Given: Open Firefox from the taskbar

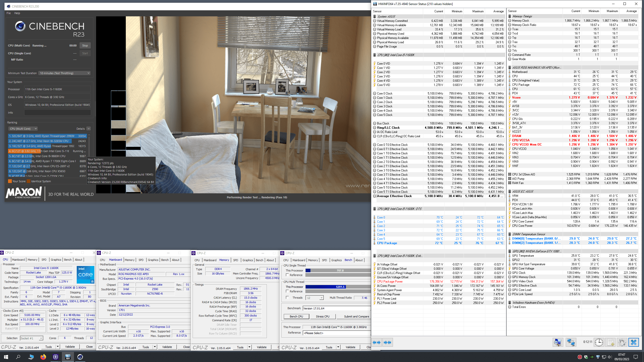Looking at the screenshot, I should pos(43,357).
